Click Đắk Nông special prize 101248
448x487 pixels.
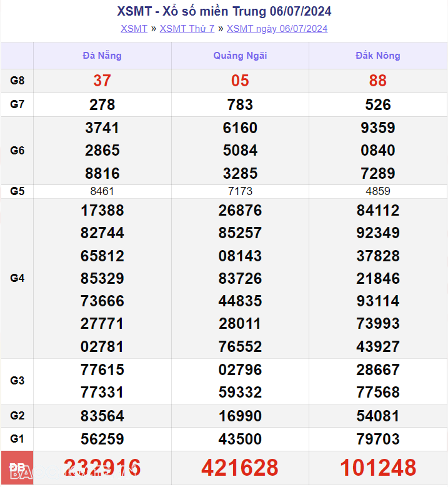[377, 468]
